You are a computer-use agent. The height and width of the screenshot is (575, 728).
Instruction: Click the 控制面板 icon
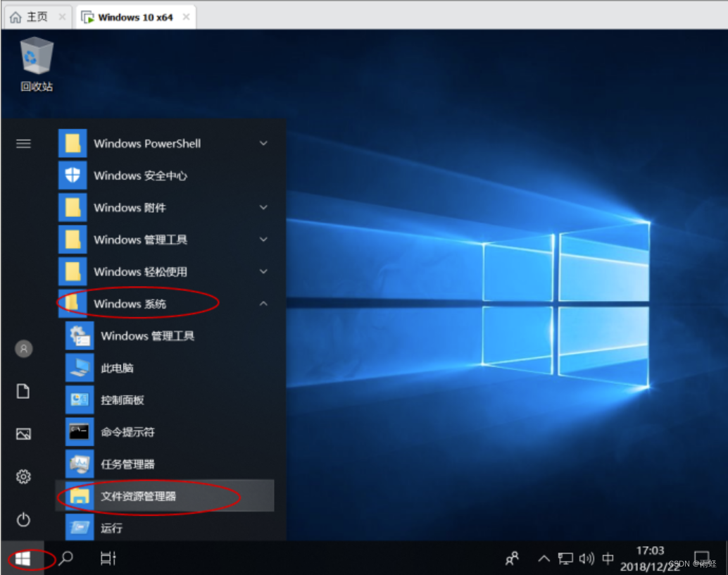(x=80, y=400)
